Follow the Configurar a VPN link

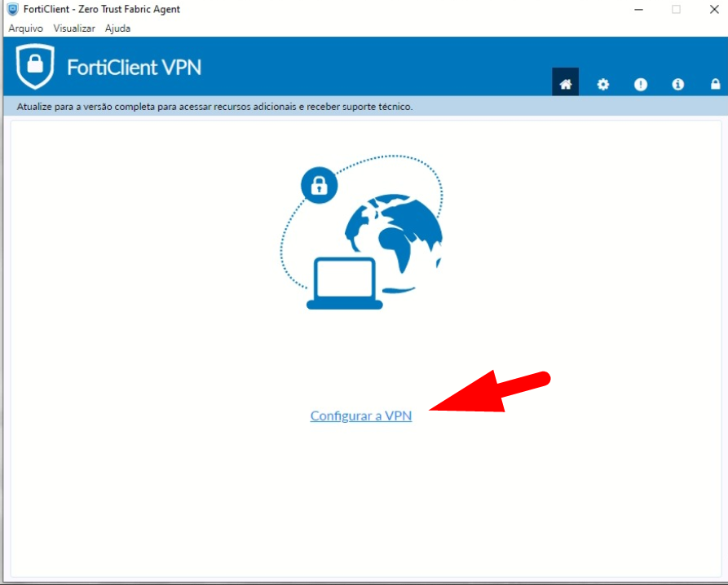(361, 416)
